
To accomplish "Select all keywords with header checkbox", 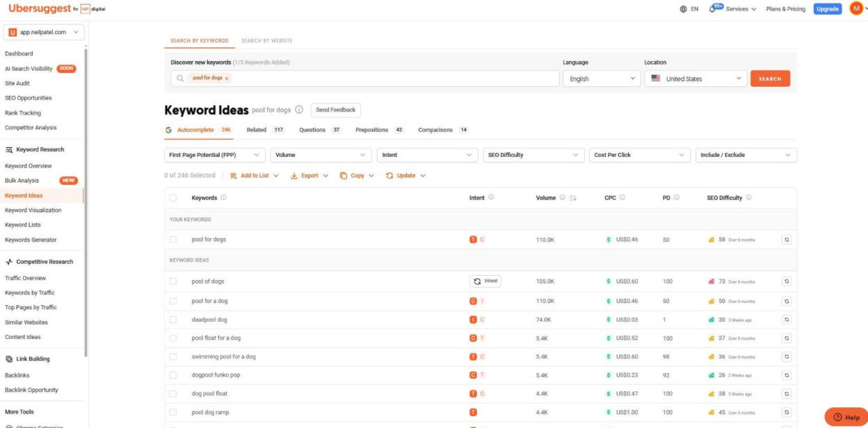I will (x=173, y=198).
